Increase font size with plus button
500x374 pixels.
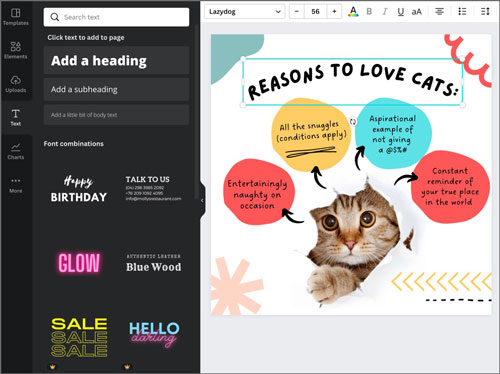click(x=334, y=12)
